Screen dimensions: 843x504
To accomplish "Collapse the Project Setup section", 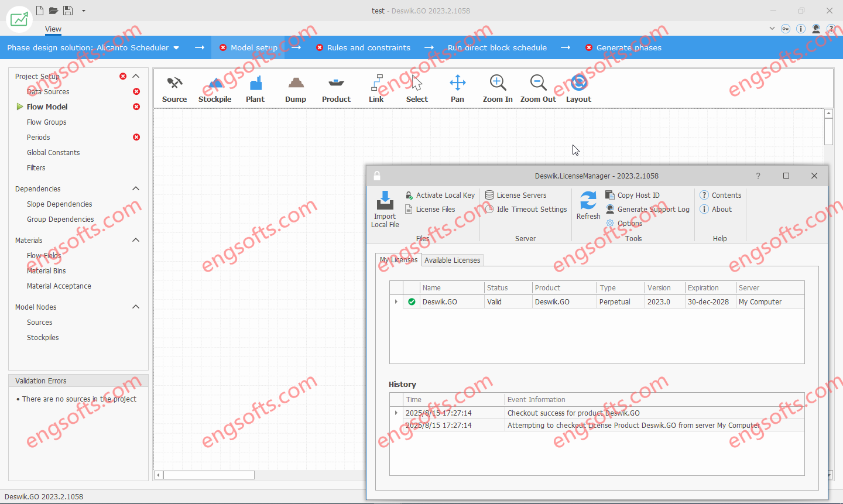I will click(136, 76).
